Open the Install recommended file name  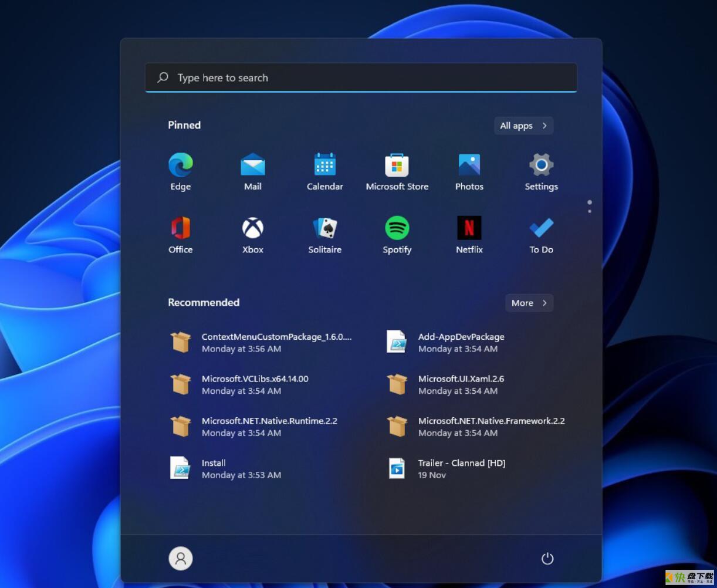(214, 463)
